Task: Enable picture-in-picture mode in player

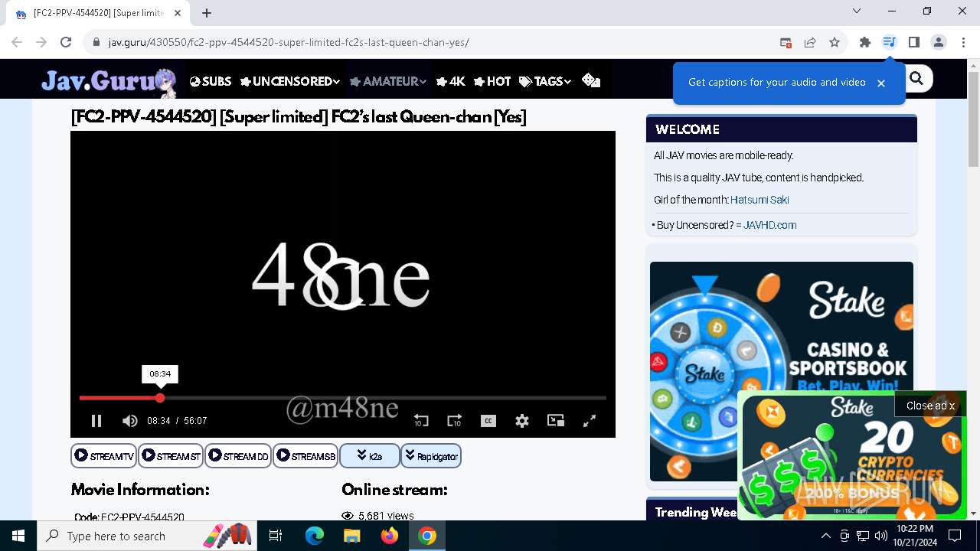Action: pos(556,421)
